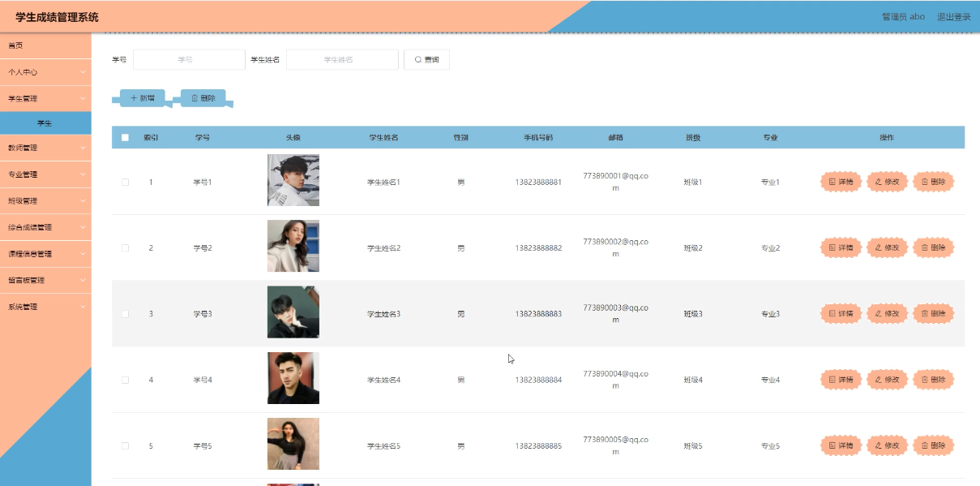Click 删除 trash icon for 学生姓名5 row

coord(925,445)
